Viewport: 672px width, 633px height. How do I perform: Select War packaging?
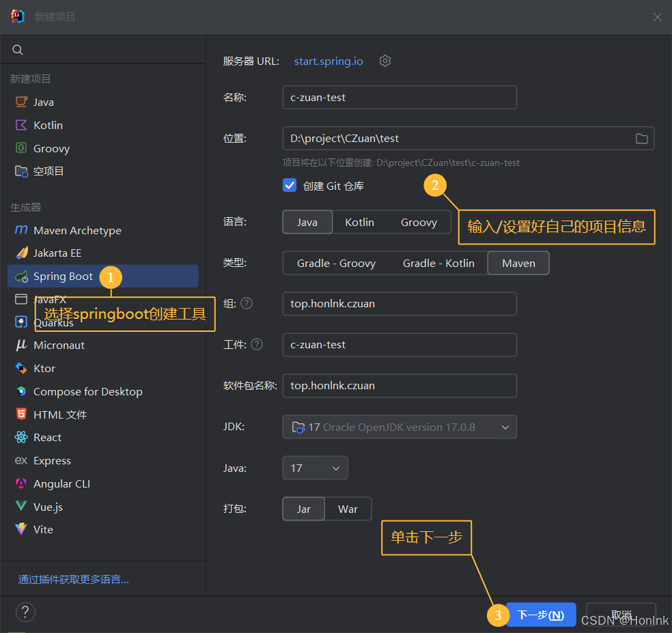[x=348, y=509]
